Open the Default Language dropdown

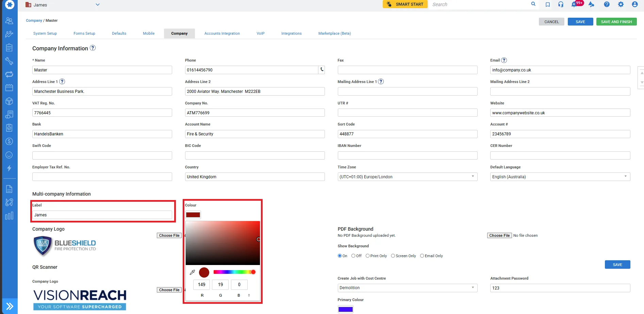560,177
